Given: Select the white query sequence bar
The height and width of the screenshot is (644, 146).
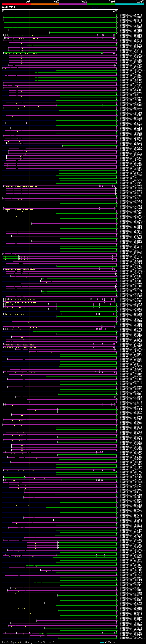Looking at the screenshot, I should [x=60, y=9].
